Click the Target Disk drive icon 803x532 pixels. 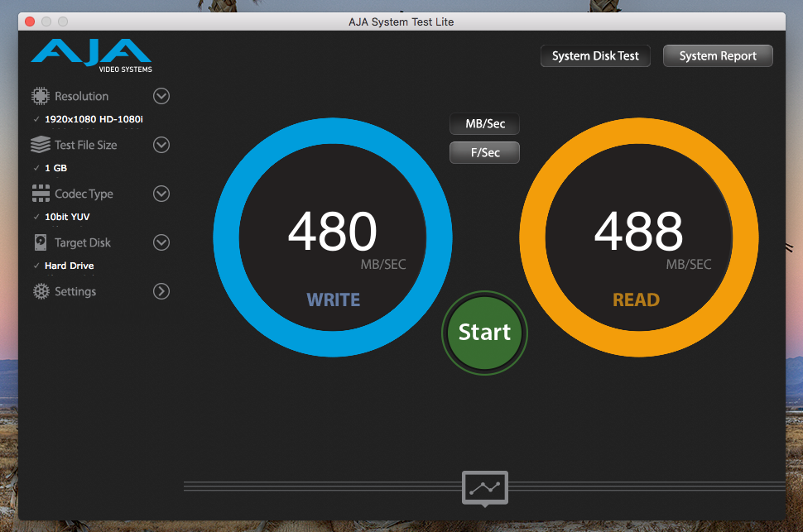[x=41, y=242]
